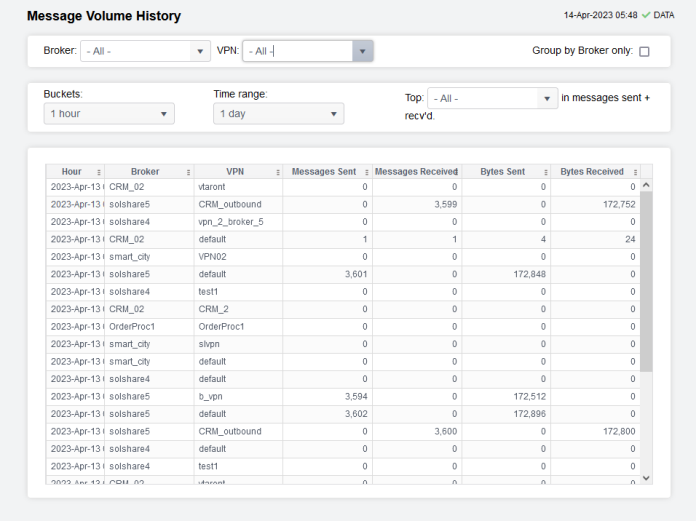Sort by Messages Received column header
The height and width of the screenshot is (521, 696).
pyautogui.click(x=414, y=172)
